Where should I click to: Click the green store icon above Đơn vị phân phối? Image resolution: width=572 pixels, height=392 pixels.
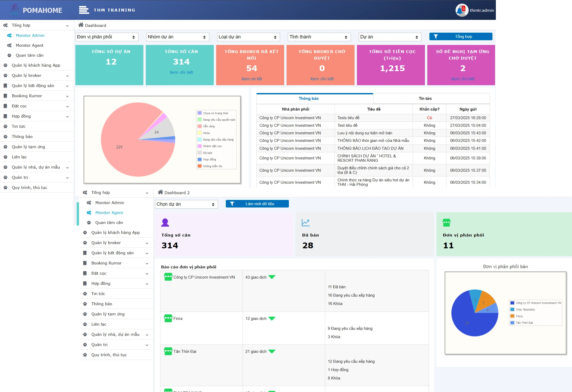(446, 223)
